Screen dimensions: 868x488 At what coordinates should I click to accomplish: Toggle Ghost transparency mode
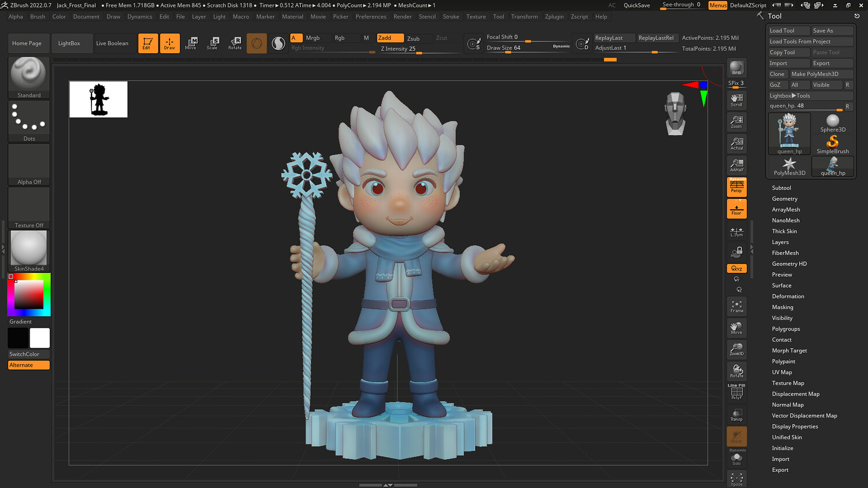[x=737, y=437]
